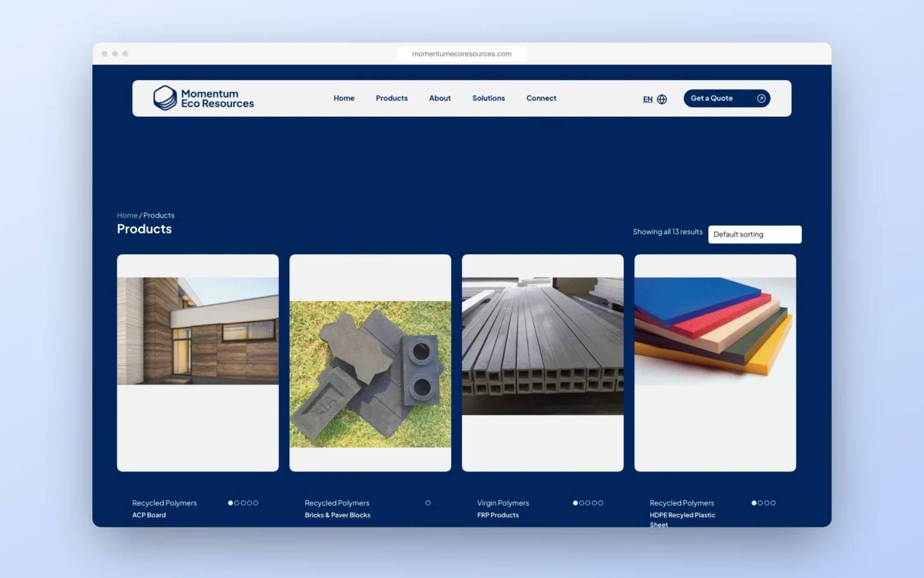Open the Products menu item
The image size is (924, 578).
[x=392, y=98]
